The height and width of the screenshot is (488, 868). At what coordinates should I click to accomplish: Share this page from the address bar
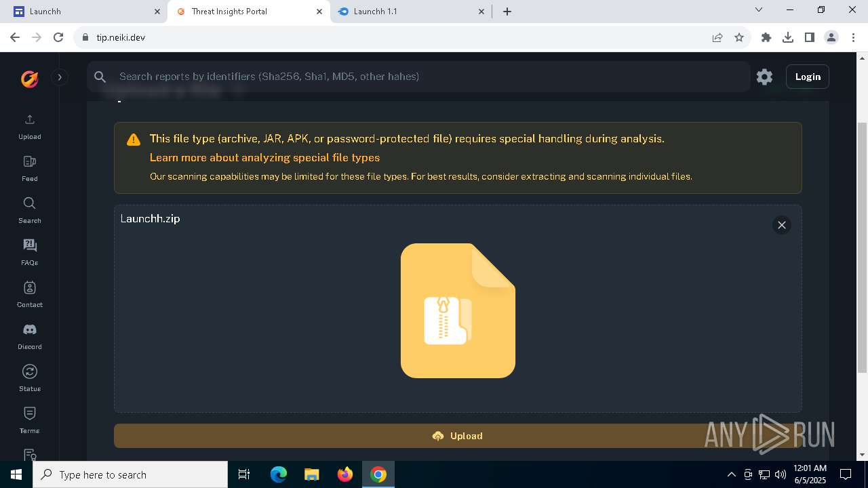[717, 37]
